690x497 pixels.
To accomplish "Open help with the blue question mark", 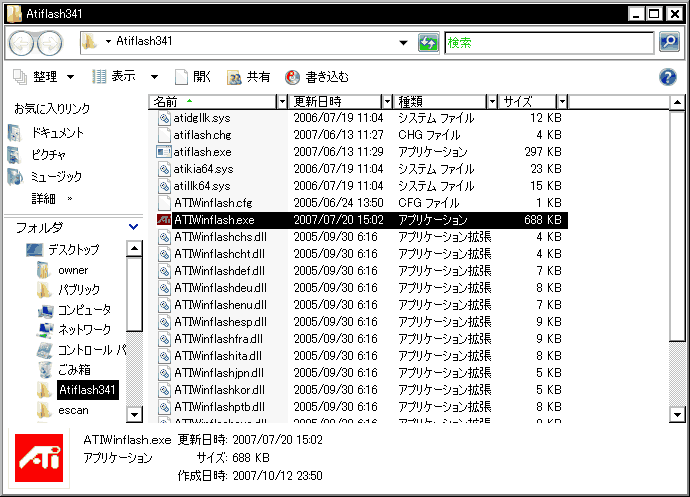I will [x=668, y=77].
